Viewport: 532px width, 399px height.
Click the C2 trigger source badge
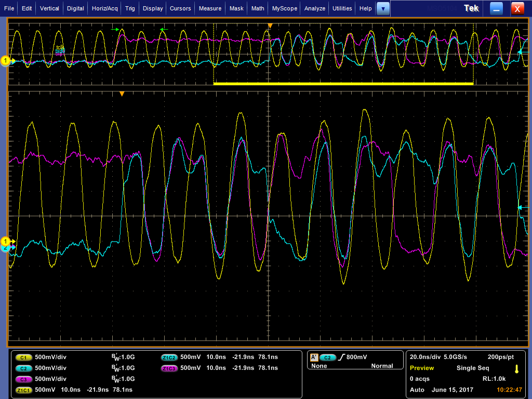click(327, 357)
